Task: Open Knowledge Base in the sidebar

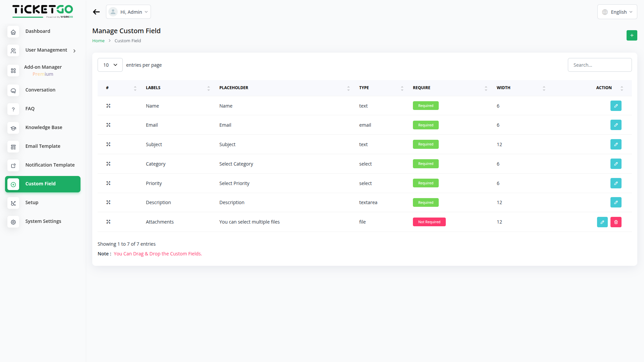Action: (x=44, y=127)
